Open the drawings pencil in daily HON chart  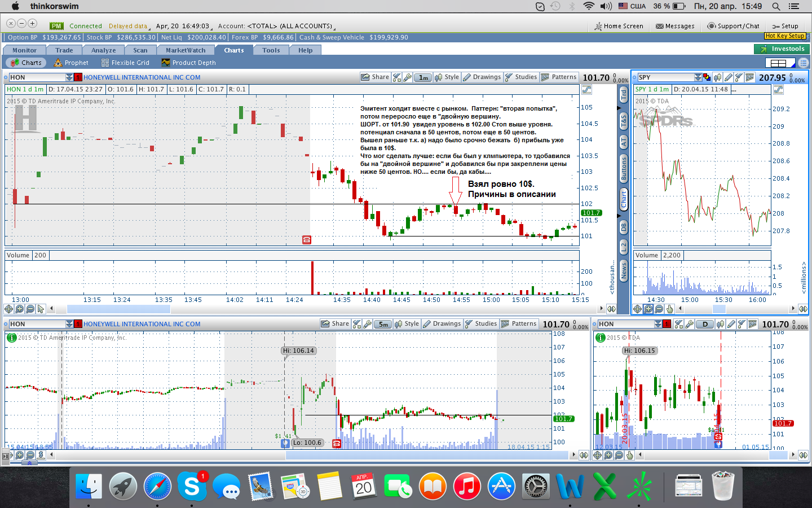point(731,324)
